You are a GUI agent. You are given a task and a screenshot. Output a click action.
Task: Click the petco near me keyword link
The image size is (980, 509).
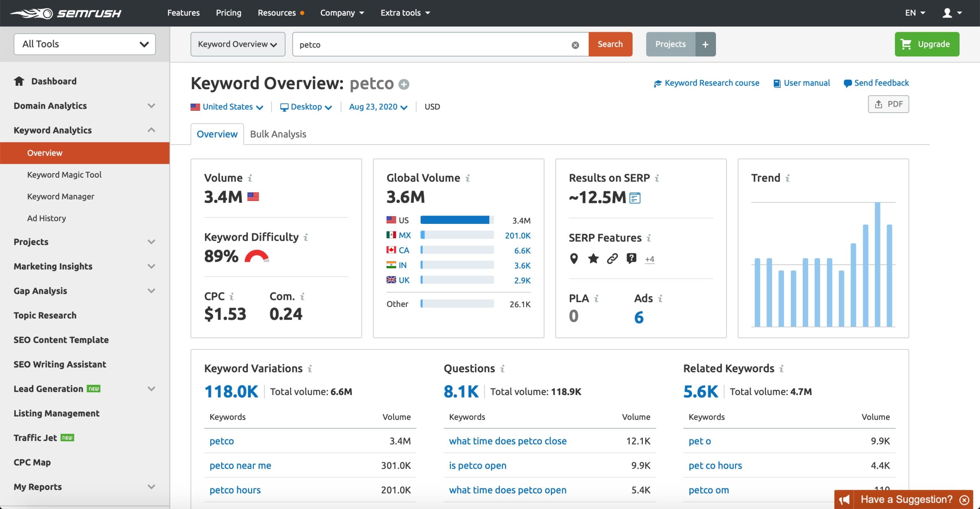click(x=240, y=465)
